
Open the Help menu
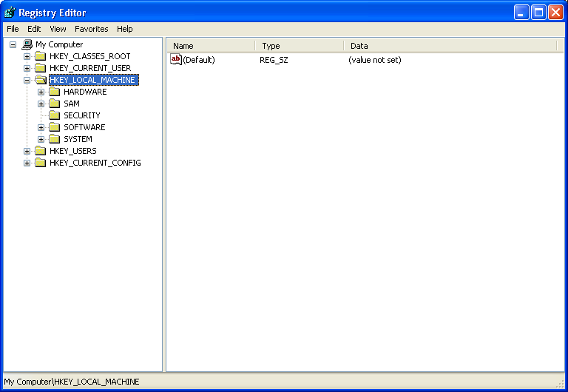124,29
